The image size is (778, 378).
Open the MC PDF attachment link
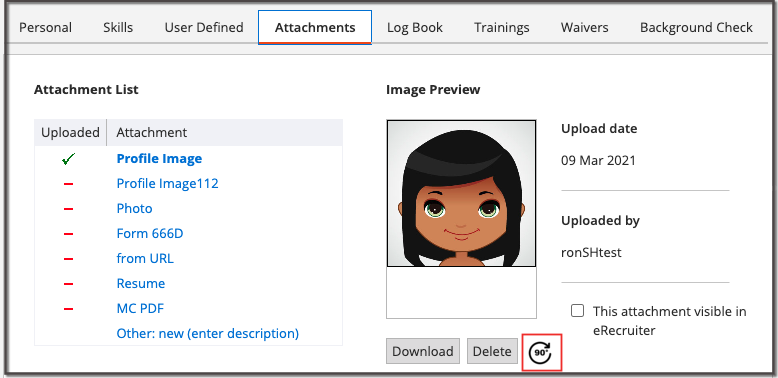click(140, 309)
